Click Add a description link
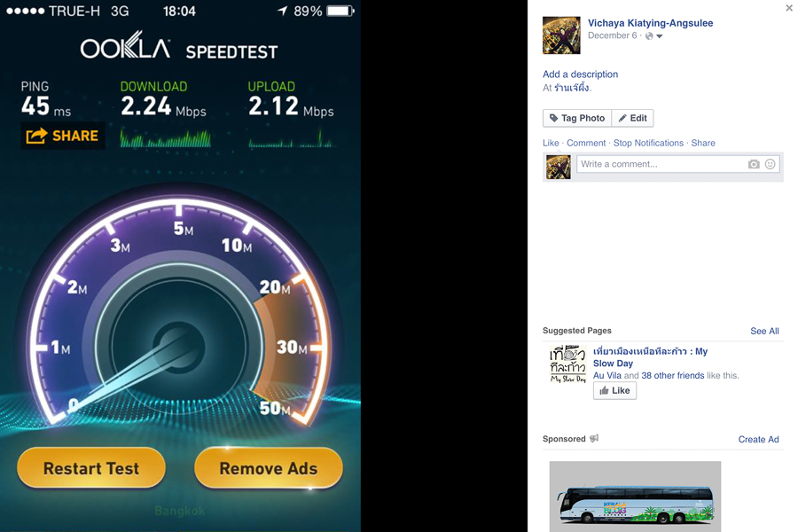This screenshot has height=532, width=798. 580,74
